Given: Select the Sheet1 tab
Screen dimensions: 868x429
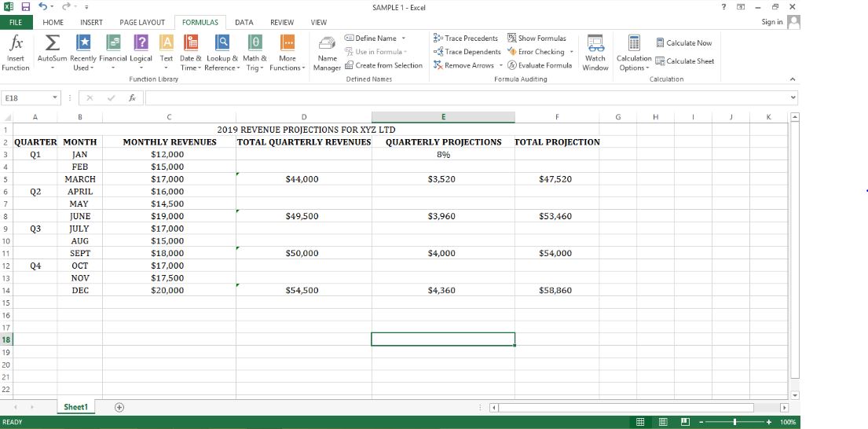Looking at the screenshot, I should click(x=76, y=407).
